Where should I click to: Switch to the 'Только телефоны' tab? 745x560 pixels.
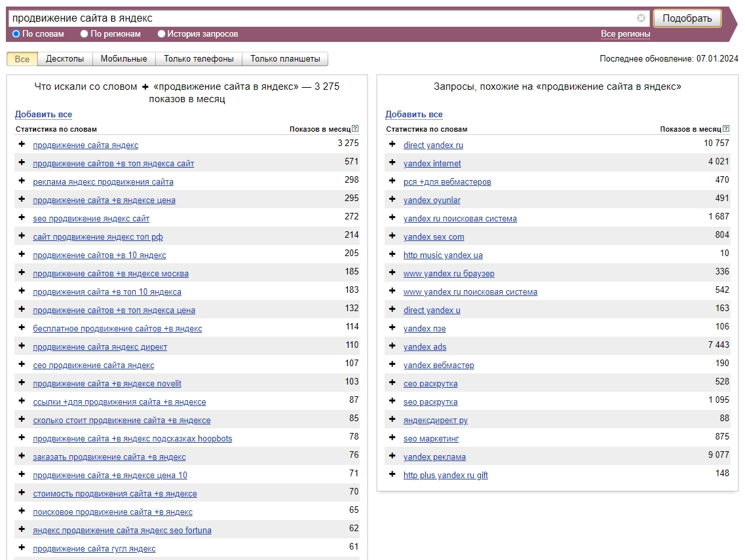(x=199, y=59)
